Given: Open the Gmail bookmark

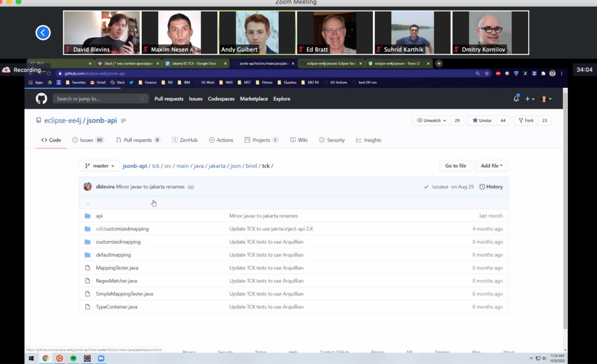Looking at the screenshot, I should tap(98, 82).
